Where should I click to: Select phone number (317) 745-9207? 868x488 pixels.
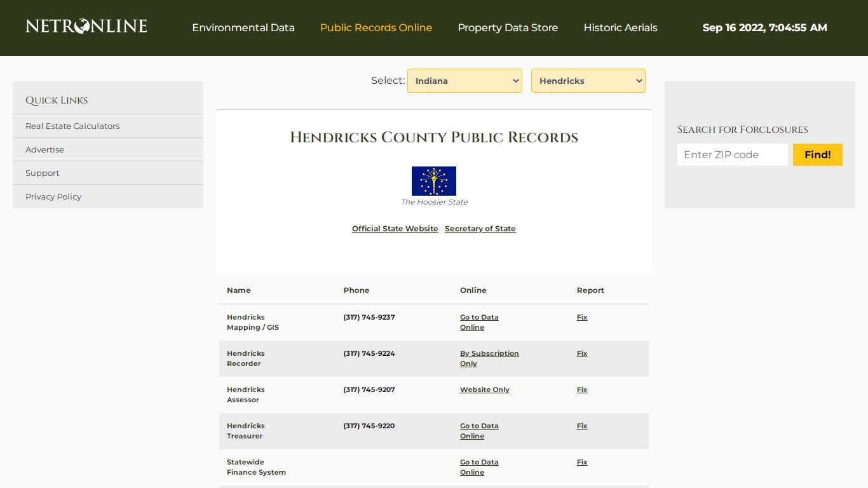pos(369,390)
